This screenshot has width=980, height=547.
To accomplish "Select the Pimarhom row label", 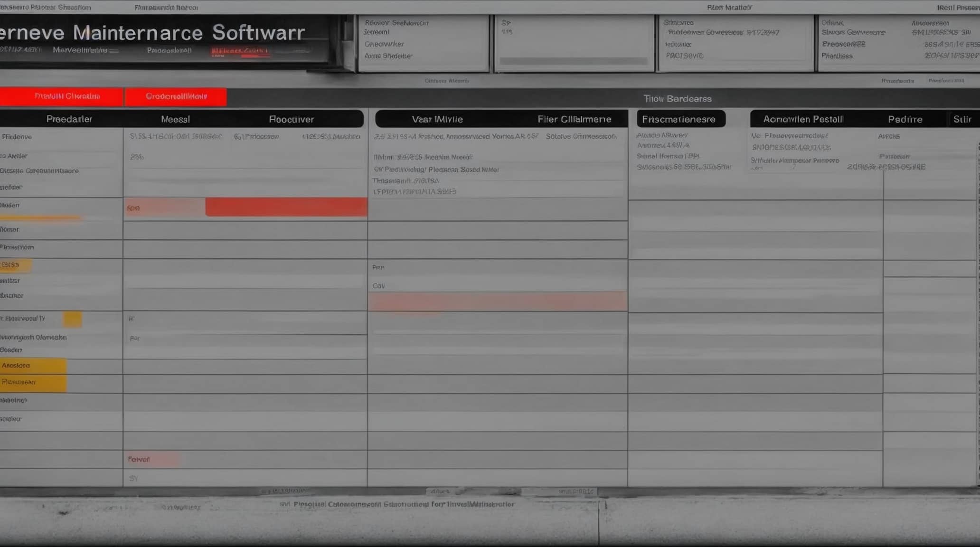I will (17, 247).
